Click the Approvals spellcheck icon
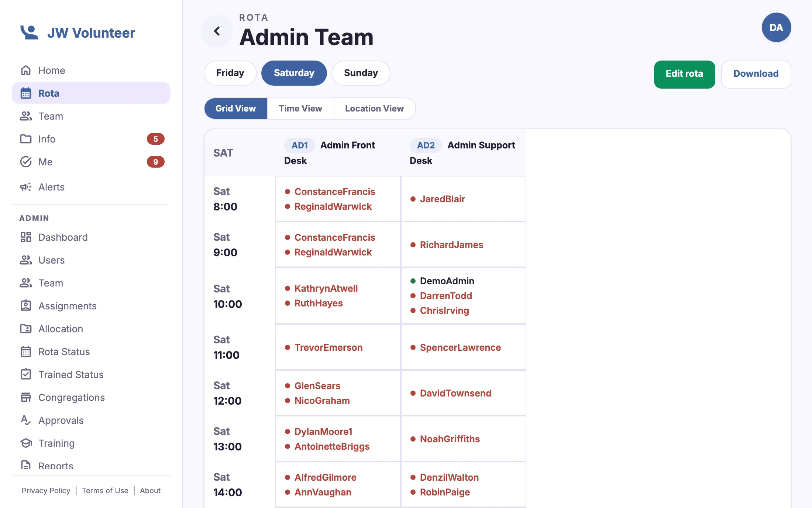The image size is (812, 508). pos(26,420)
